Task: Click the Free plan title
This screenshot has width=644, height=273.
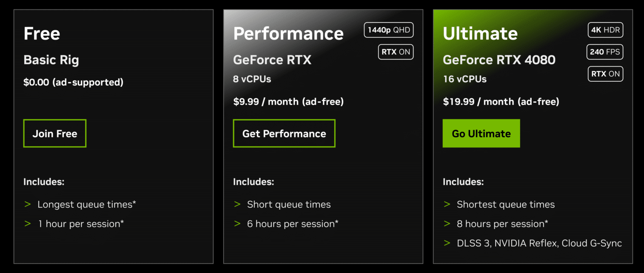Action: tap(42, 34)
